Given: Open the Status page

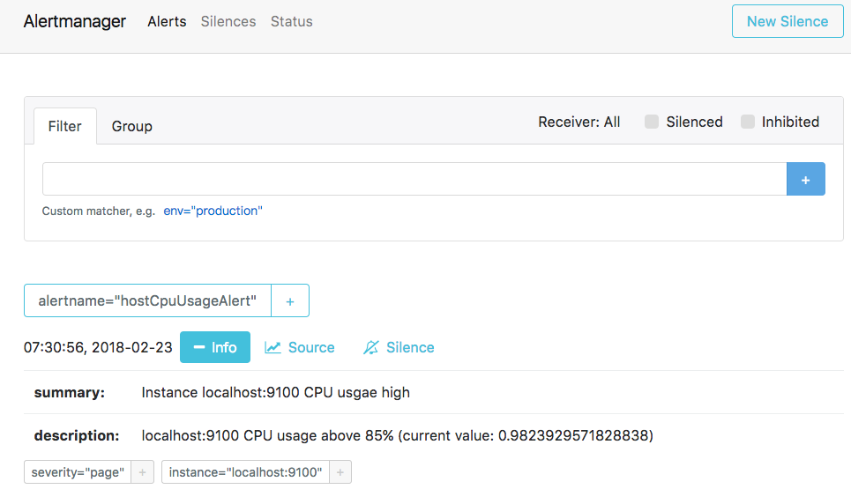Looking at the screenshot, I should (291, 21).
